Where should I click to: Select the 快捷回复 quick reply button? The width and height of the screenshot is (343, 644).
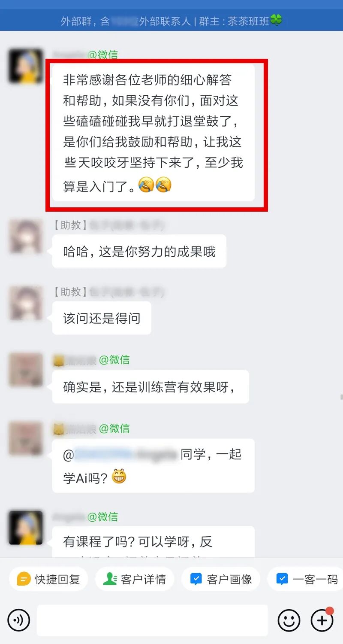click(48, 579)
